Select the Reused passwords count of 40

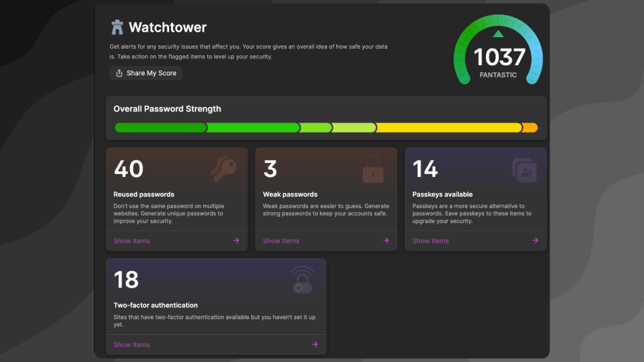tap(128, 168)
